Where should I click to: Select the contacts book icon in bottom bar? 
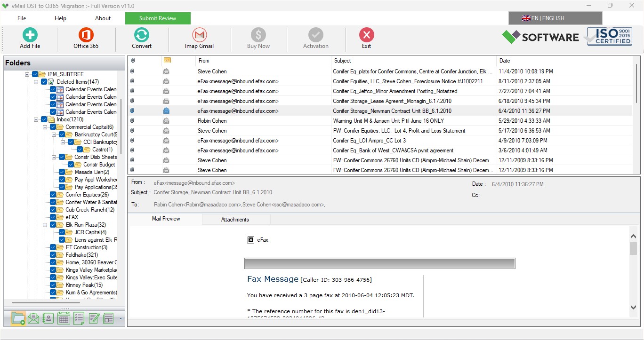(x=48, y=318)
